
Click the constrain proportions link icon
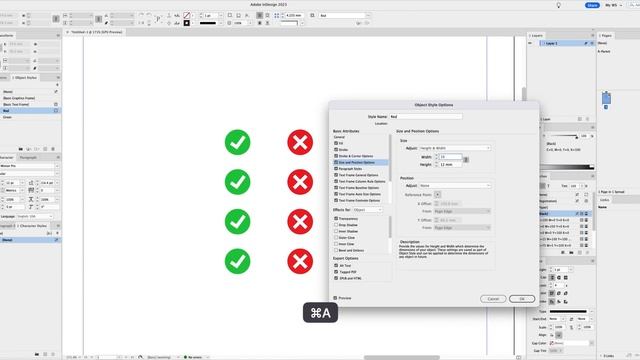click(x=466, y=160)
